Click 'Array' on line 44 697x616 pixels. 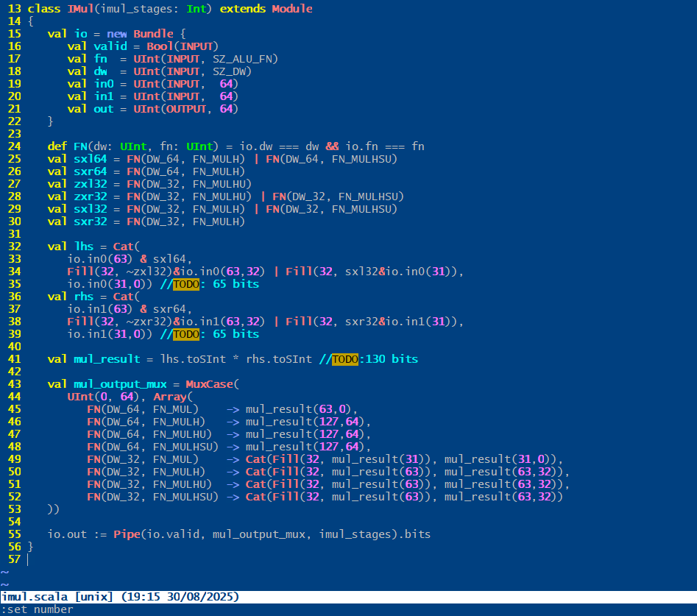tap(170, 397)
